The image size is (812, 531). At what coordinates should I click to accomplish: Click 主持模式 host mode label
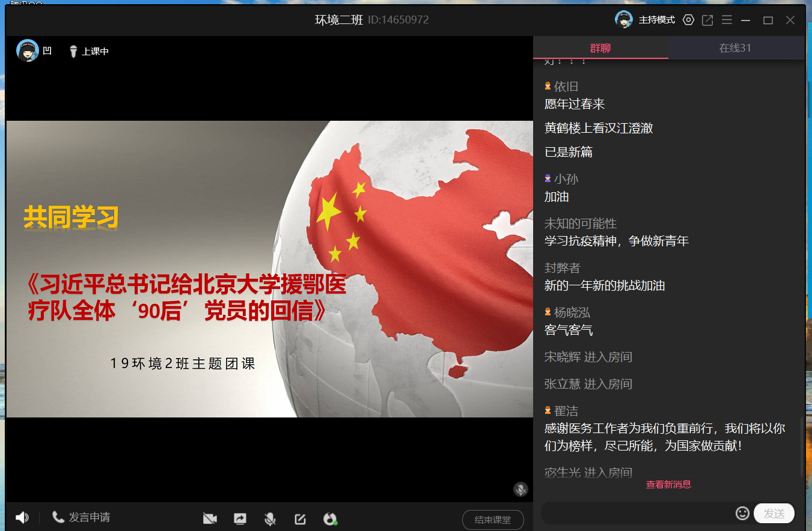coord(656,20)
